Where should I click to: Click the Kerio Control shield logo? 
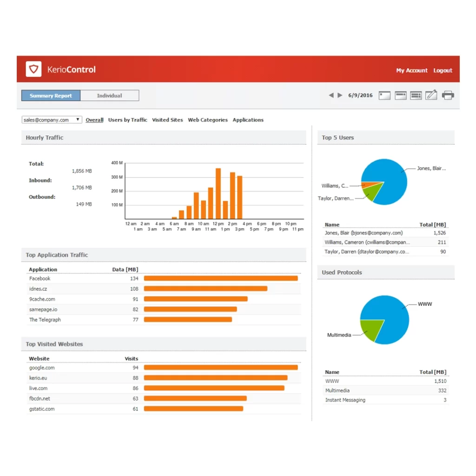(x=33, y=69)
